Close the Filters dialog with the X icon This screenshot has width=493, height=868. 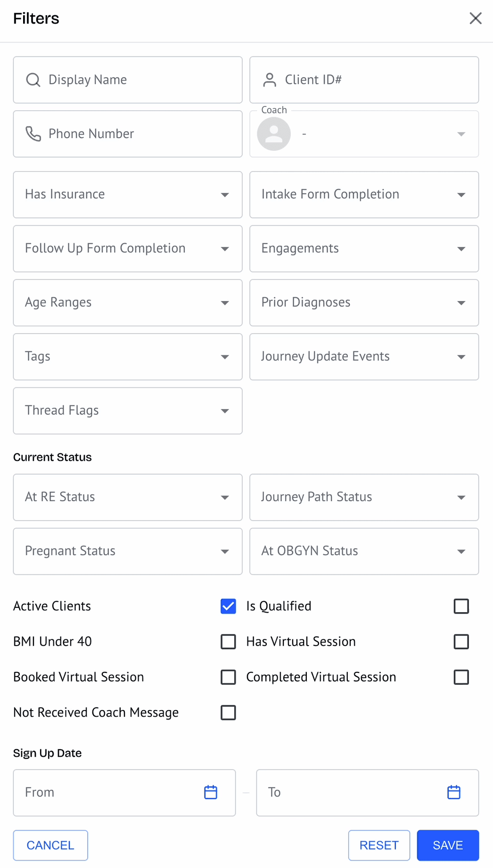tap(476, 18)
